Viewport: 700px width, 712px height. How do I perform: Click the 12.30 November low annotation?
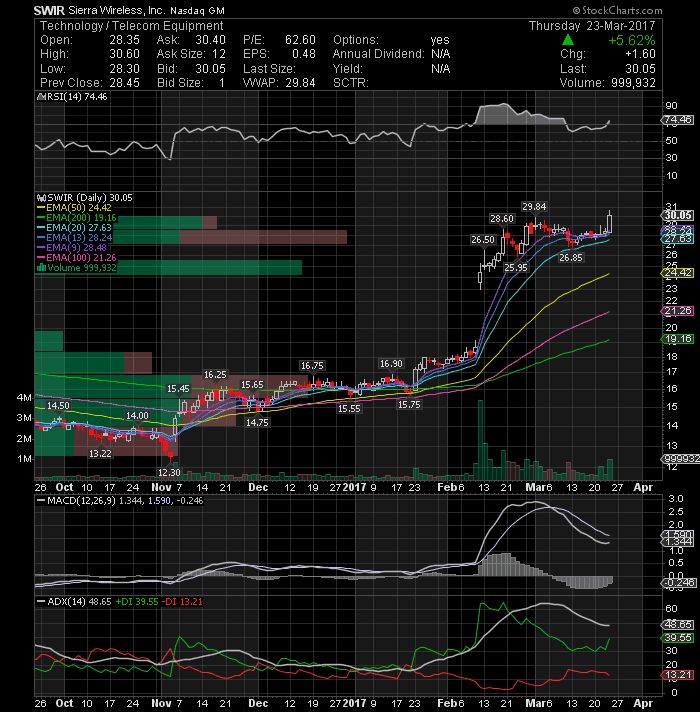pos(169,473)
